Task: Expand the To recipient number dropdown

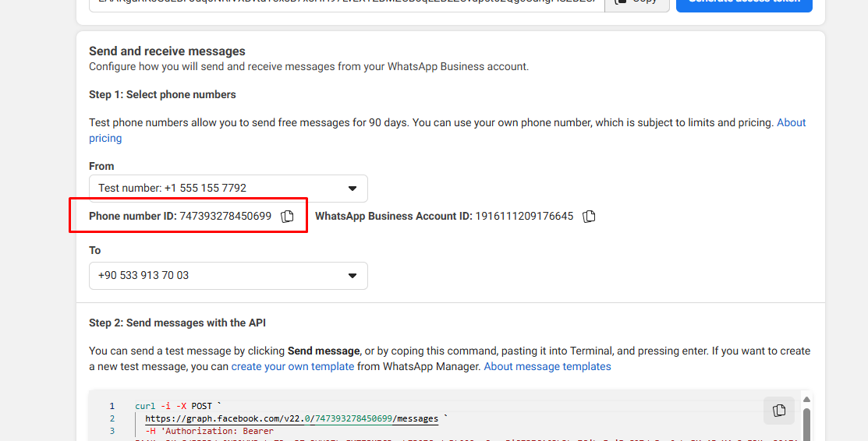Action: point(228,276)
